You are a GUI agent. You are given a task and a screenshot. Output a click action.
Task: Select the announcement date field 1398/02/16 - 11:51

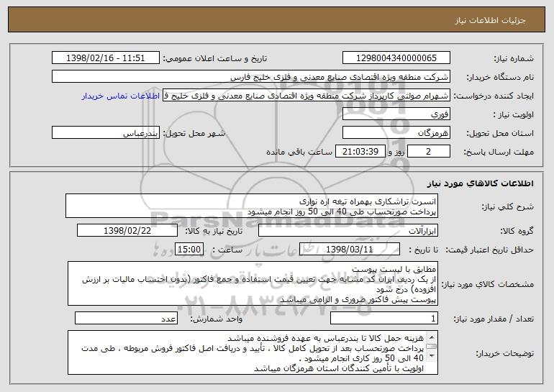click(x=106, y=58)
